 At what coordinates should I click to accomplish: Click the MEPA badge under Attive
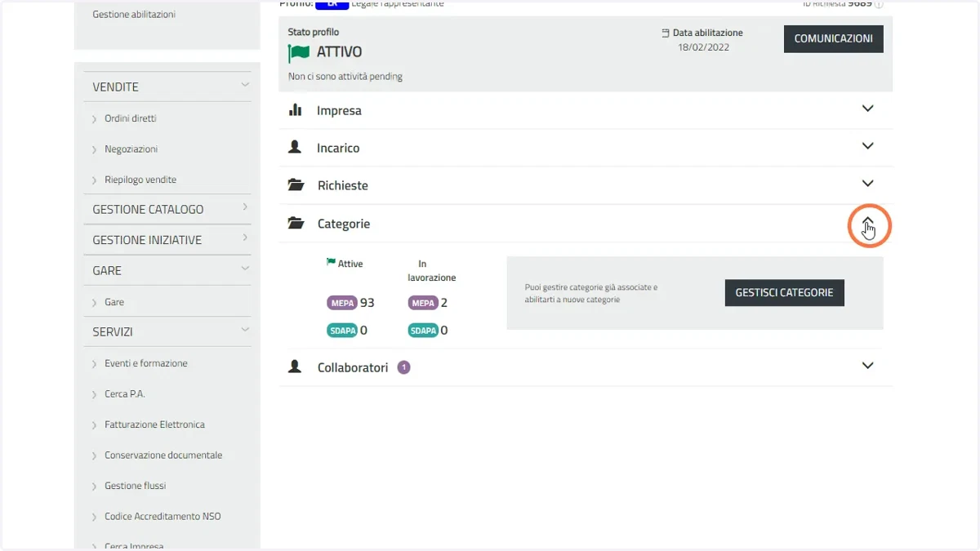(342, 303)
